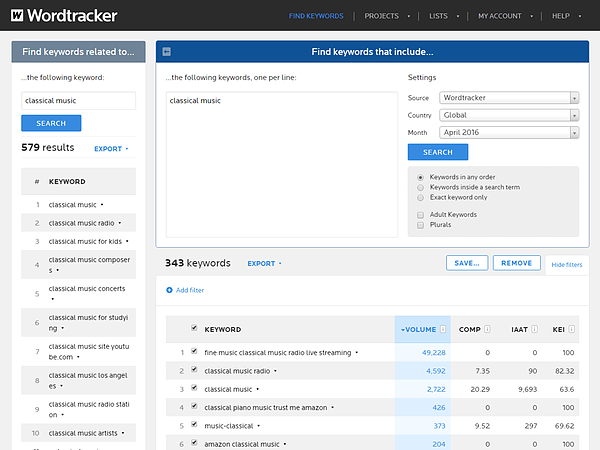Click the Hide filters link
600x450 pixels.
567,264
